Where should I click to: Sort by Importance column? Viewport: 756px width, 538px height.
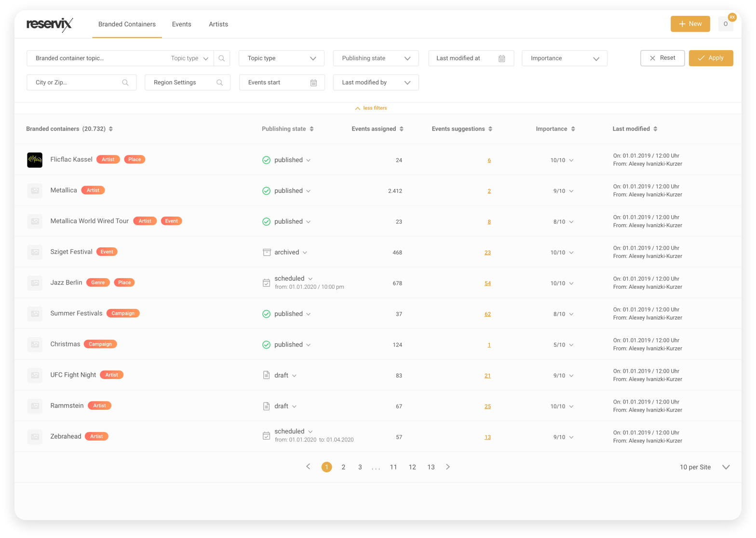point(573,129)
